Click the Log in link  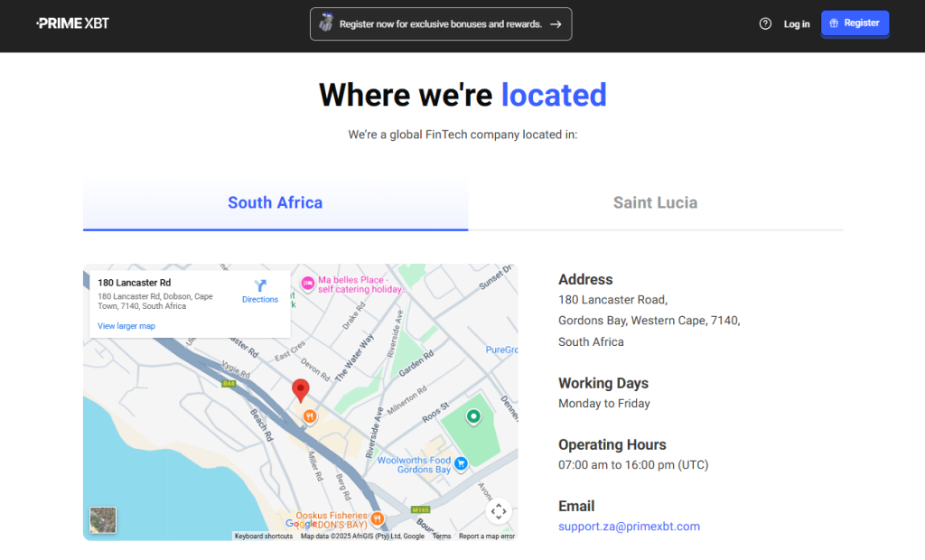point(797,24)
